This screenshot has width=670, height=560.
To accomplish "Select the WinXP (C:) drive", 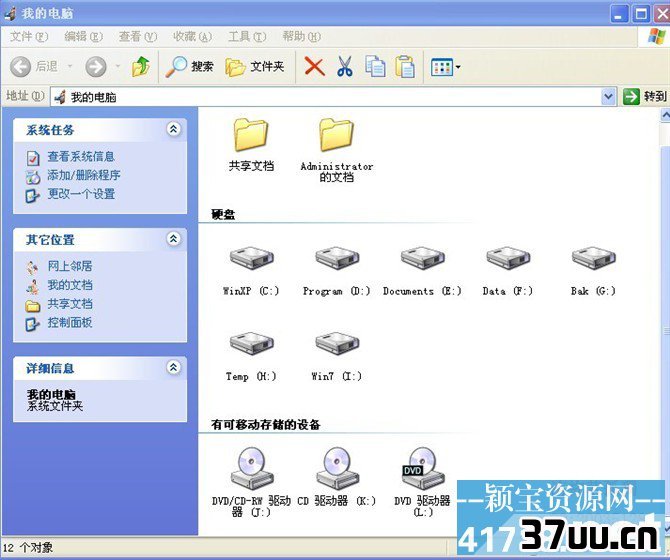I will point(251,271).
